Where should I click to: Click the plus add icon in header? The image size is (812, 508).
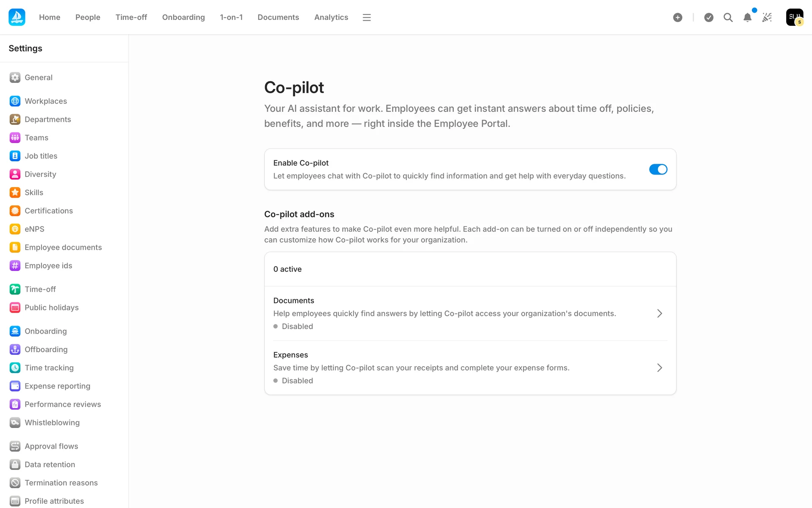(678, 17)
